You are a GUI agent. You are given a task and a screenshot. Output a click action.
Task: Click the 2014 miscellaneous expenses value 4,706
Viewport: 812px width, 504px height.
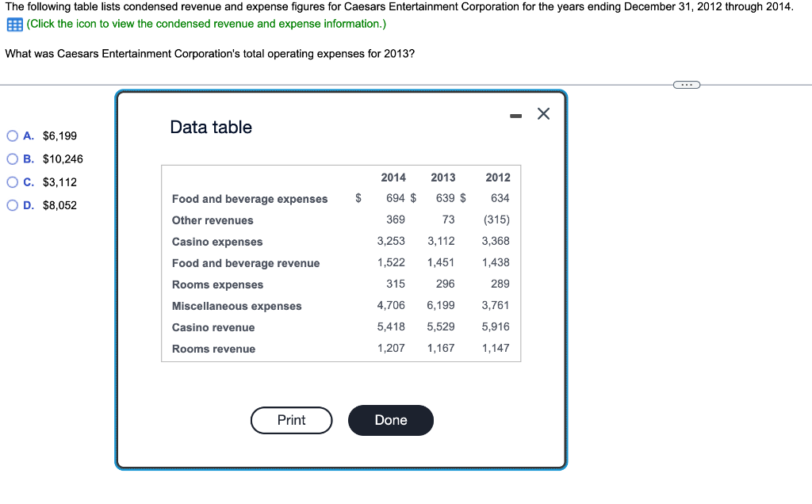click(x=391, y=305)
